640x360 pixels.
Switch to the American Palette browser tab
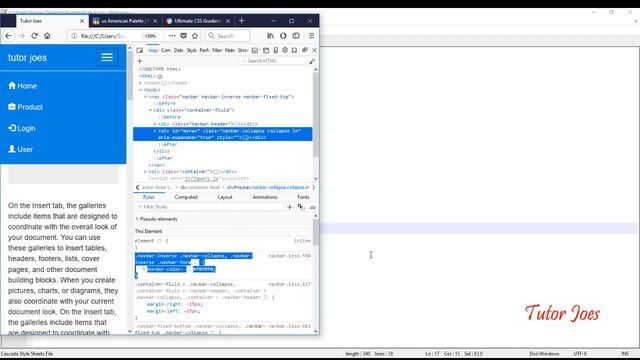coord(125,21)
